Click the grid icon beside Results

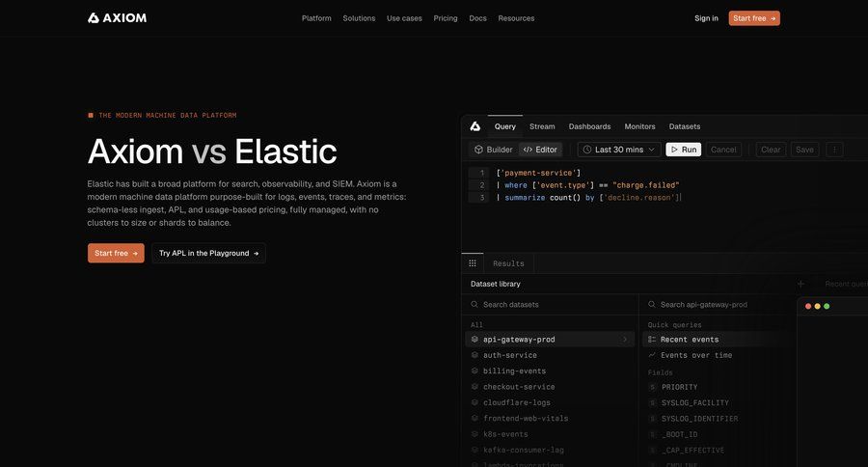click(x=473, y=263)
